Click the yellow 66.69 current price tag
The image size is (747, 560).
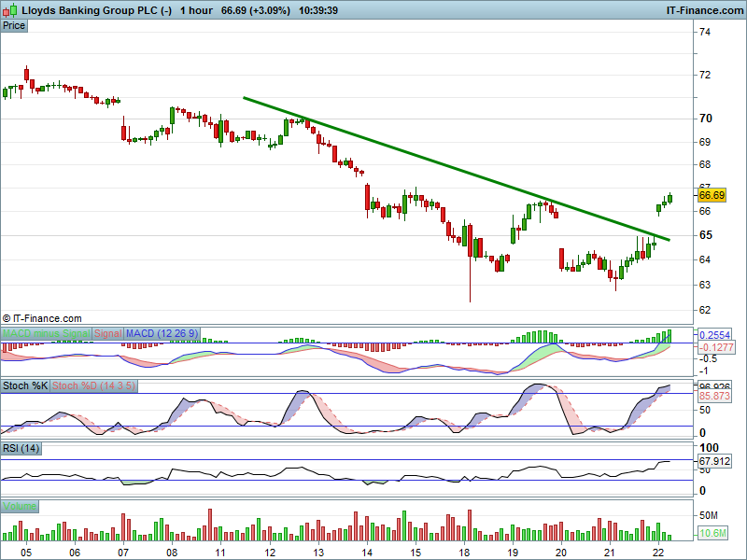(712, 195)
